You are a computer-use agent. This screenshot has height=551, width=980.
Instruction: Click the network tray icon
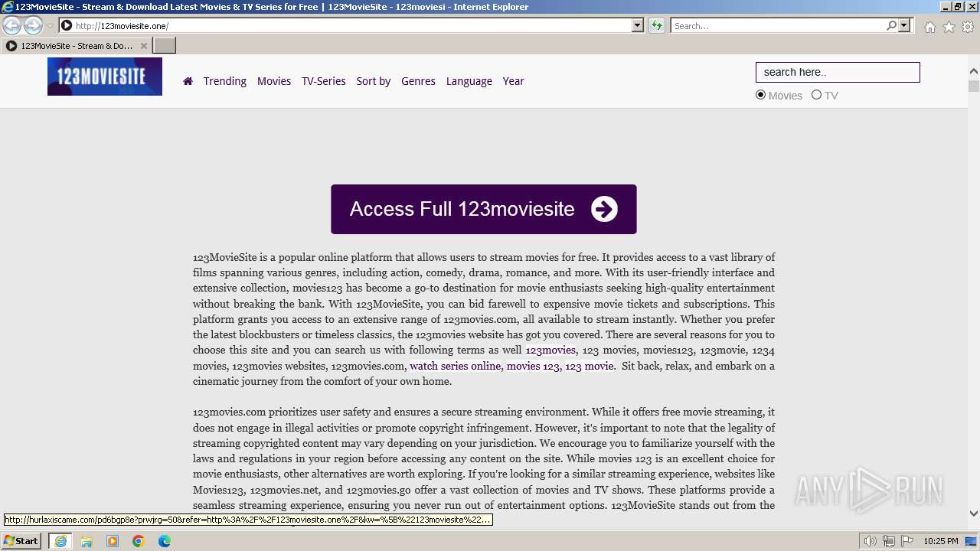coord(889,541)
